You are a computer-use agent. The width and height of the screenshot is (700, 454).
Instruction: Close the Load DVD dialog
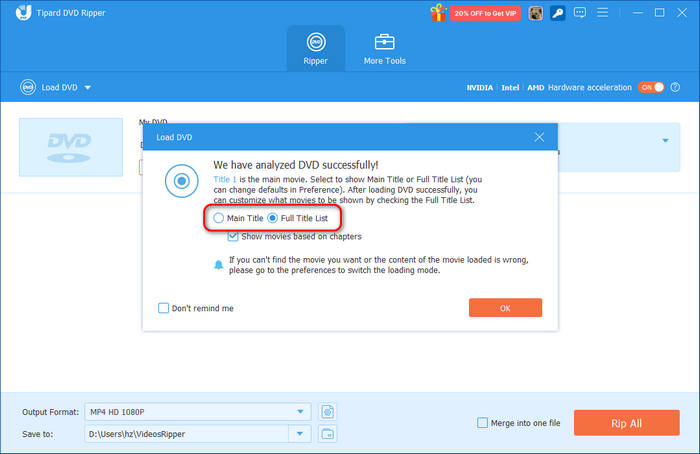pos(540,136)
